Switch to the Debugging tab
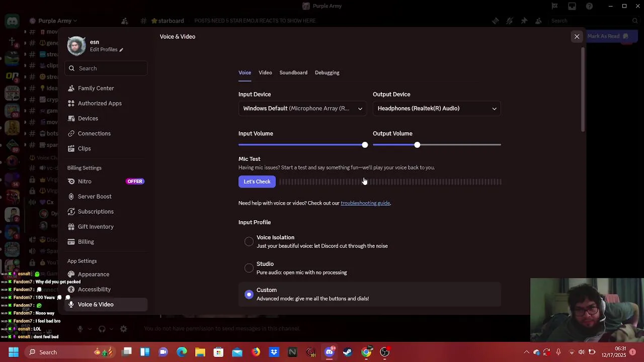Viewport: 644px width, 362px height. tap(327, 72)
